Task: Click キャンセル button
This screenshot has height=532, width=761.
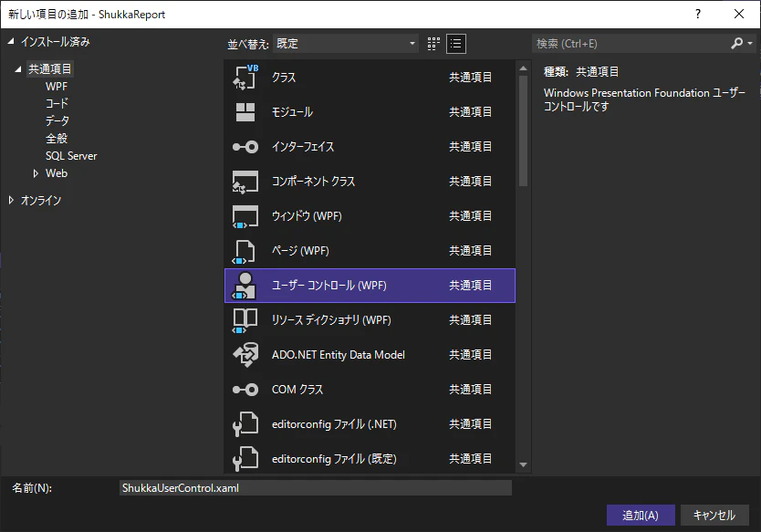Action: pyautogui.click(x=714, y=515)
